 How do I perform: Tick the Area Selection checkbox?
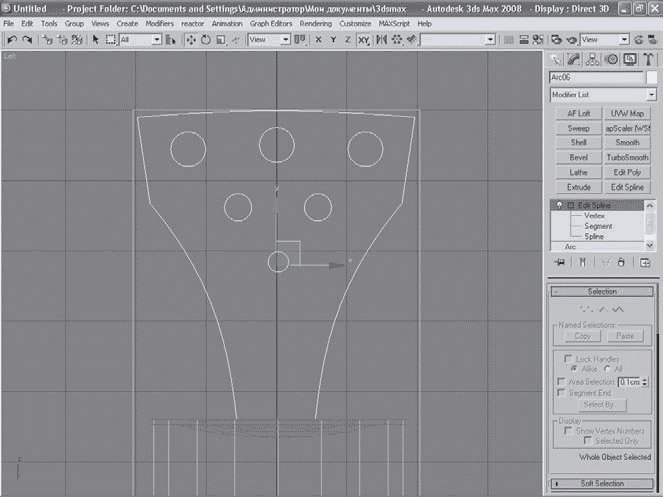click(560, 381)
